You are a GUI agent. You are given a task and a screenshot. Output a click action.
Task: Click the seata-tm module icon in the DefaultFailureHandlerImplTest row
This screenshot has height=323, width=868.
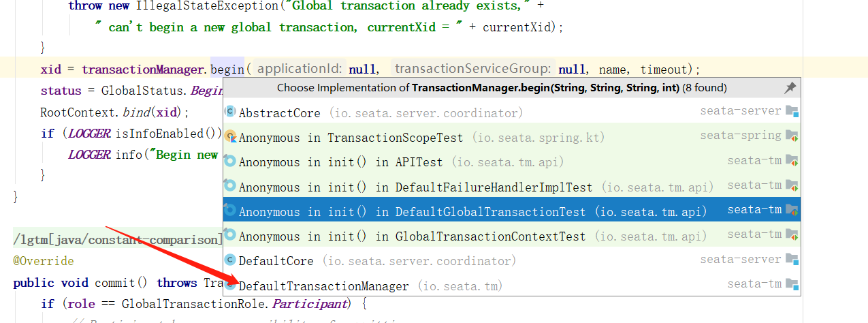coord(792,185)
